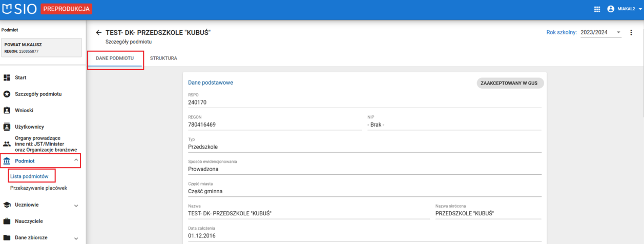Open the MIAKAL2 user menu arrow
The image size is (644, 244).
(640, 9)
